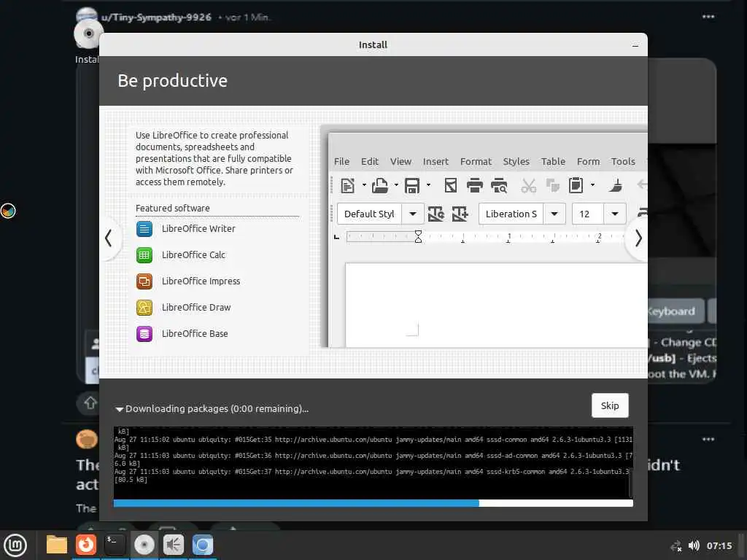Click the Print Preview toolbar icon

499,185
